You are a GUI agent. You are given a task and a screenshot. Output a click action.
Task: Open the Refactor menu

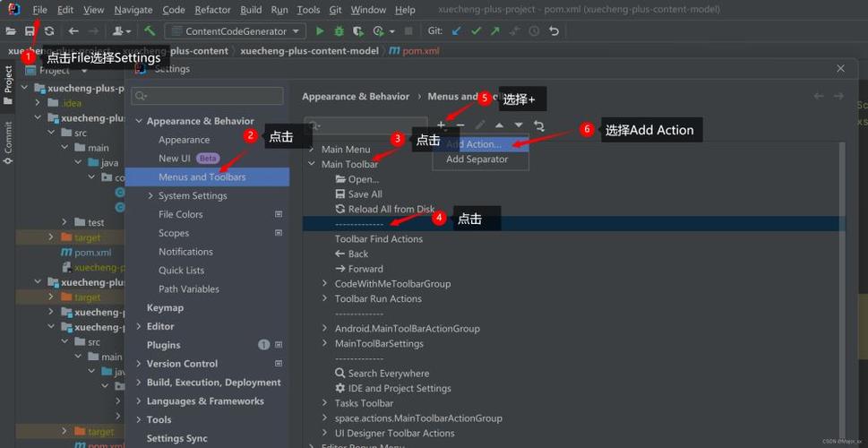click(212, 10)
